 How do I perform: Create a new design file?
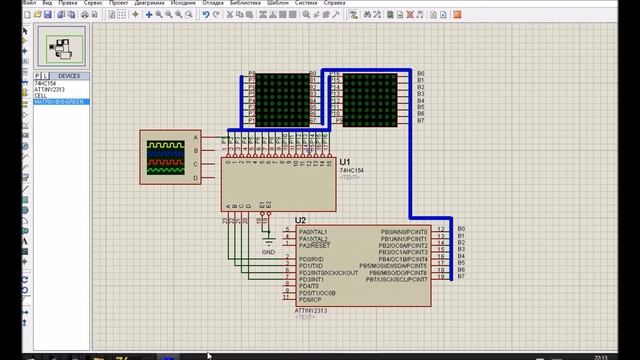pos(27,15)
